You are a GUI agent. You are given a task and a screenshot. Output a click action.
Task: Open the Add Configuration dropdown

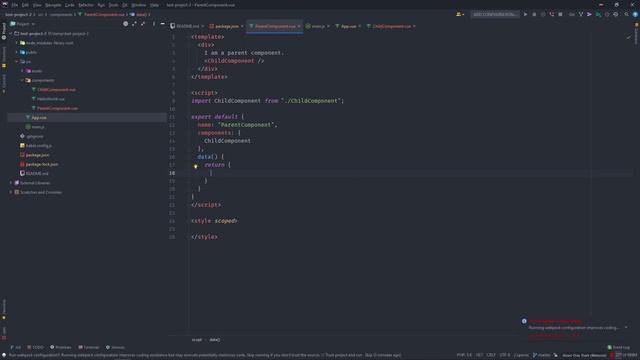(495, 14)
